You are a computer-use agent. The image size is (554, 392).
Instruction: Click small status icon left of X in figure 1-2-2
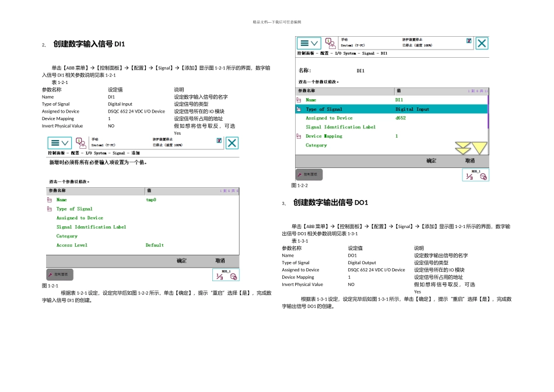(469, 41)
